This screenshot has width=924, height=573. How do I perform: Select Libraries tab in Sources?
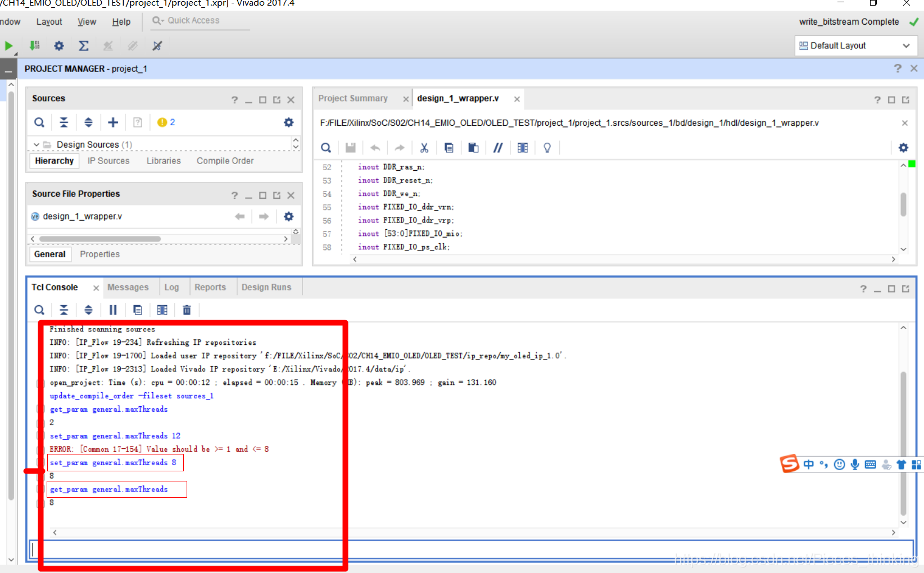pos(164,161)
